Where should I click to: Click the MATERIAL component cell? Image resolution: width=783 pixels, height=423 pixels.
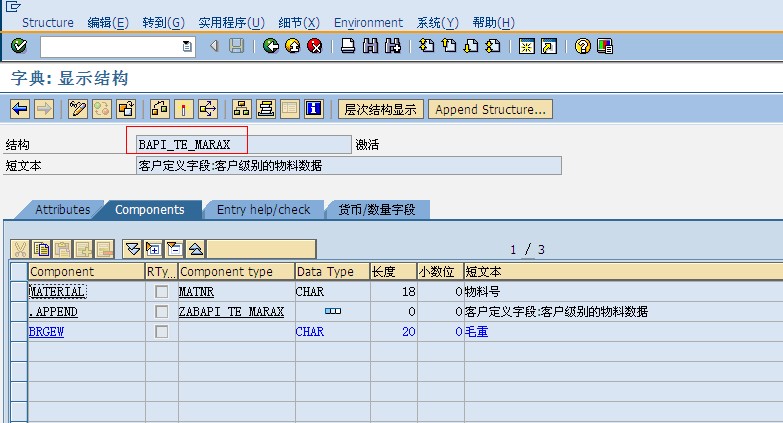tap(86, 292)
